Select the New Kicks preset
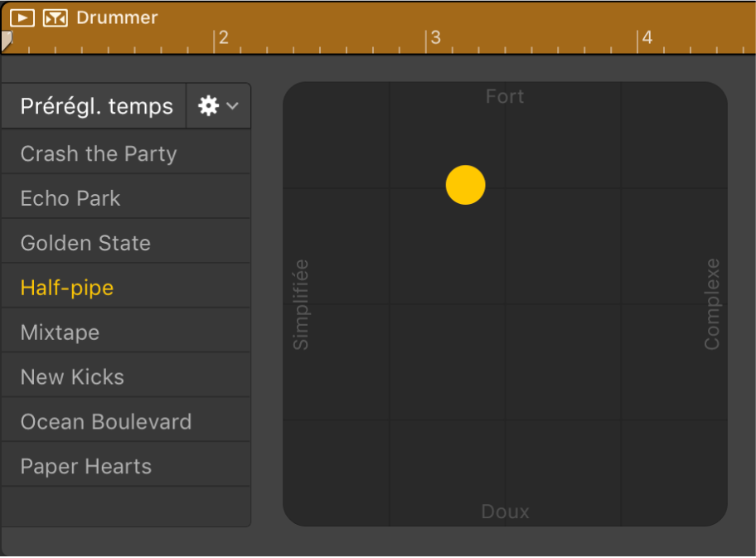756x558 pixels. tap(72, 378)
